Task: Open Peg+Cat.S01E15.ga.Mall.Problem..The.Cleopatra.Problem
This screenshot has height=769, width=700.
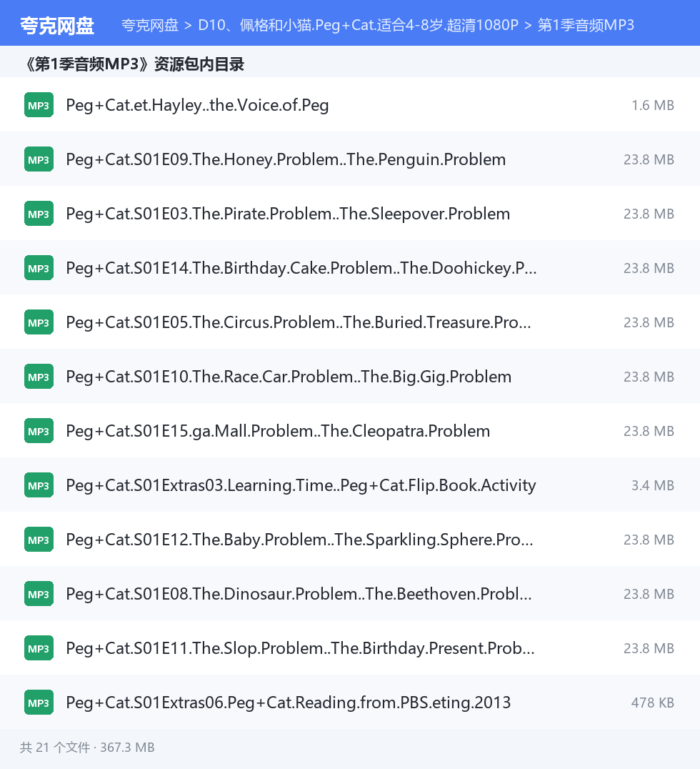Action: (278, 431)
